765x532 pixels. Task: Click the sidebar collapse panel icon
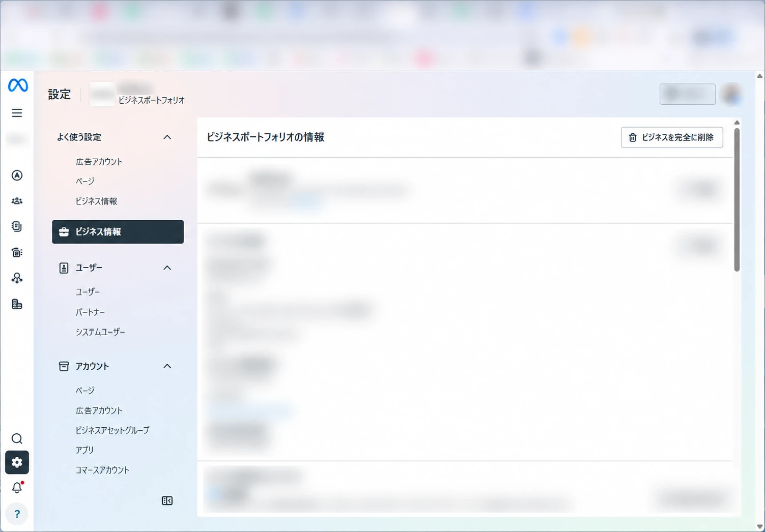167,501
